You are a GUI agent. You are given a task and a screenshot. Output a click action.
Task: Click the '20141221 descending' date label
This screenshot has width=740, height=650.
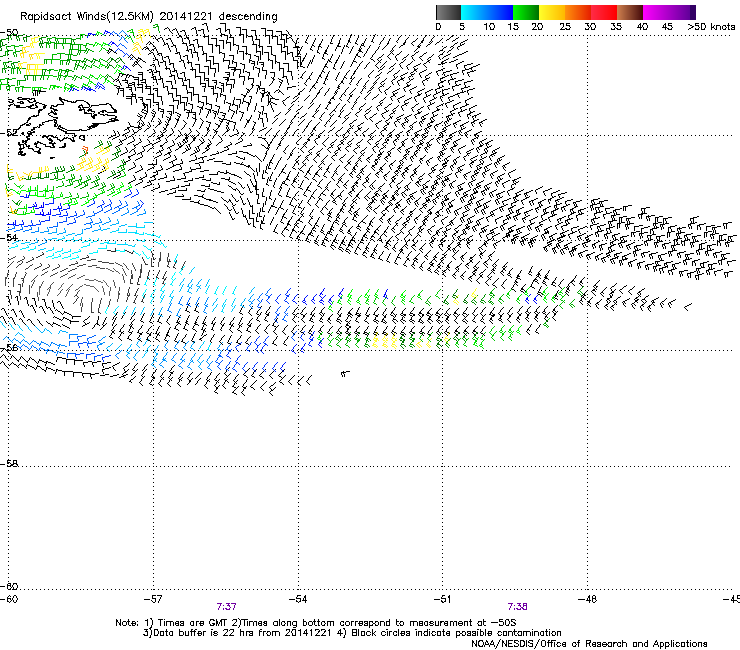coord(219,16)
